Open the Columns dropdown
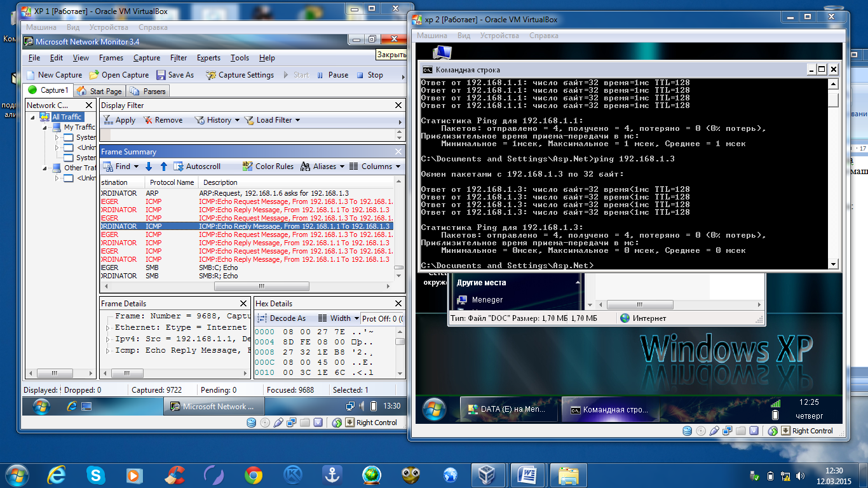Screen dimensions: 868x488 (x=375, y=166)
